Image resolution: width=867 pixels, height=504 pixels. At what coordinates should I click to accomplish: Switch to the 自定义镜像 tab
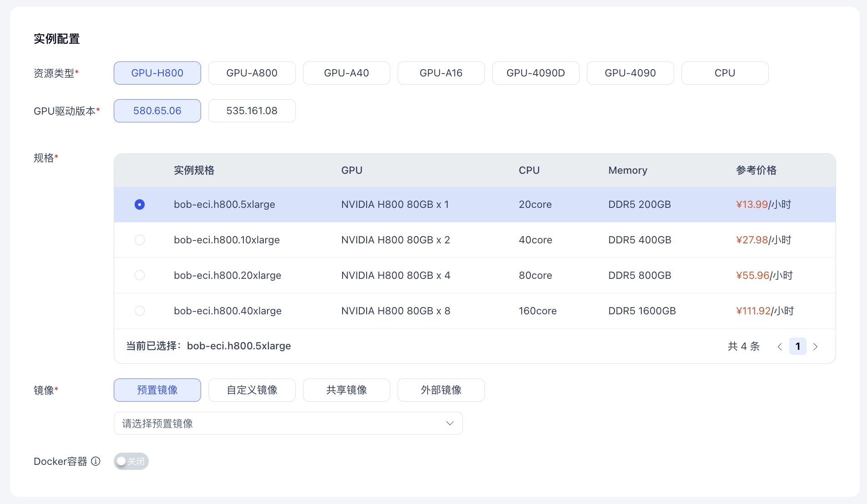pos(252,390)
